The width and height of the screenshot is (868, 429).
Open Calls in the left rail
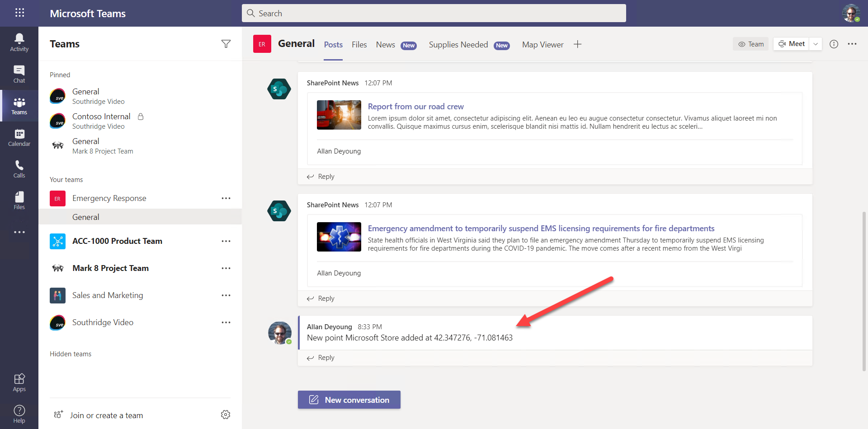19,169
